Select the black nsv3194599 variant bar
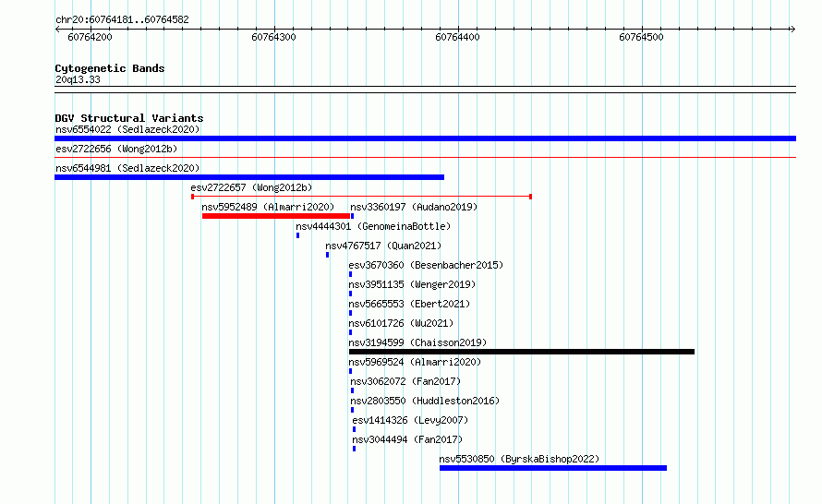 [522, 352]
